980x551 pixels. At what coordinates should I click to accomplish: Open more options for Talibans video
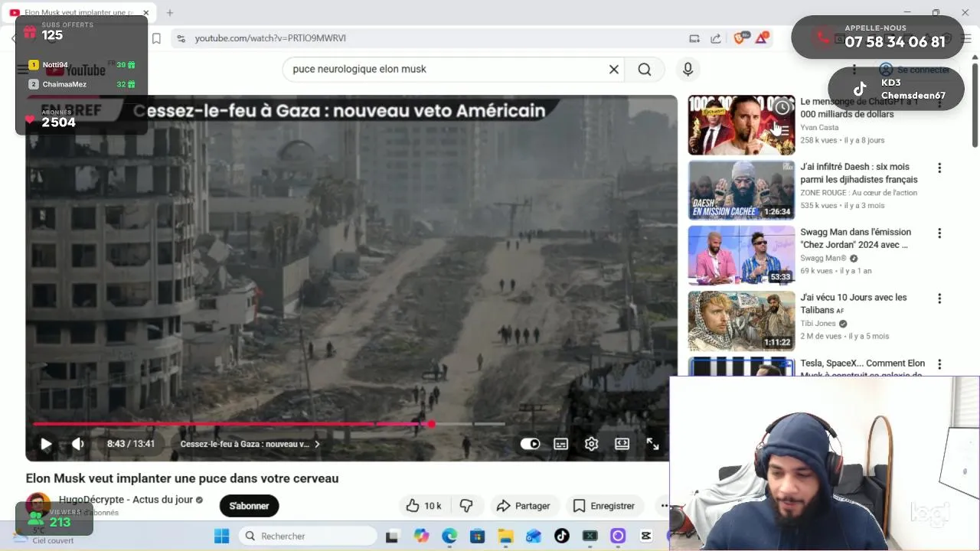[x=939, y=298]
